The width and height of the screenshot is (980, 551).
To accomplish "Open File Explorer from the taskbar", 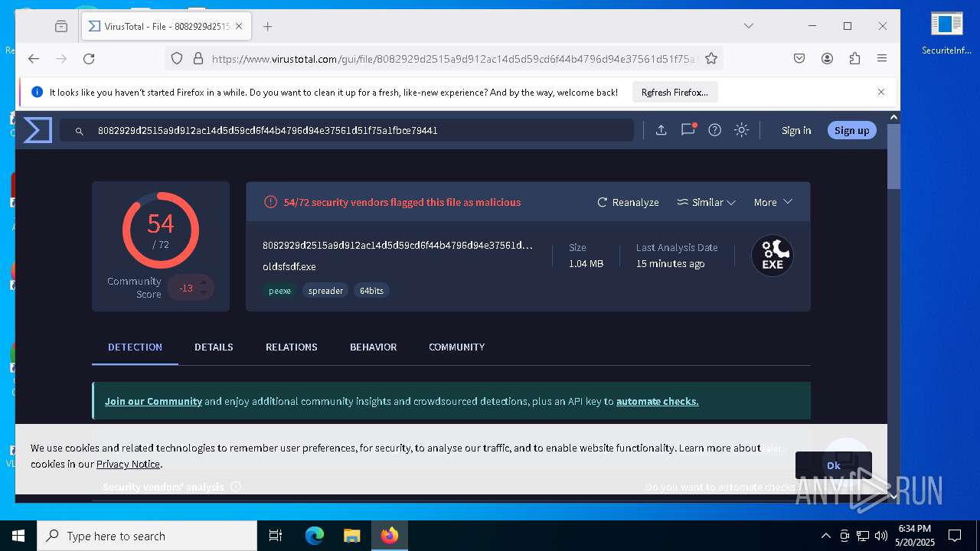I will [351, 536].
